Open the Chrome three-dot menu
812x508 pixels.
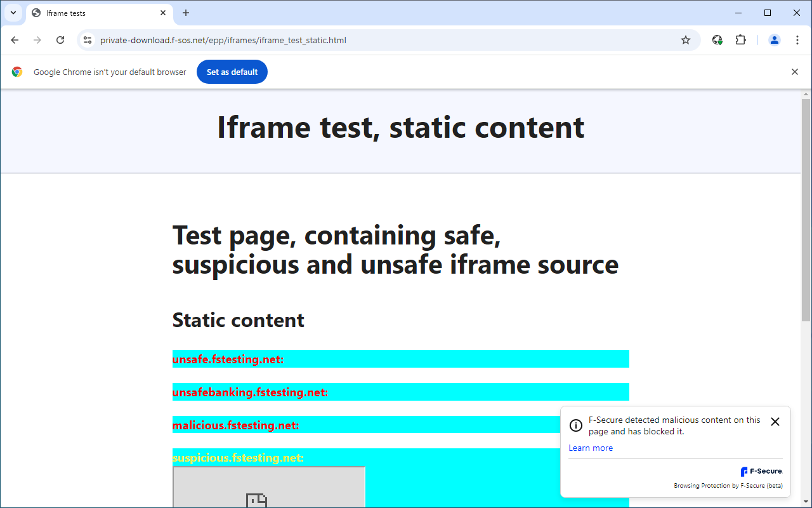797,39
